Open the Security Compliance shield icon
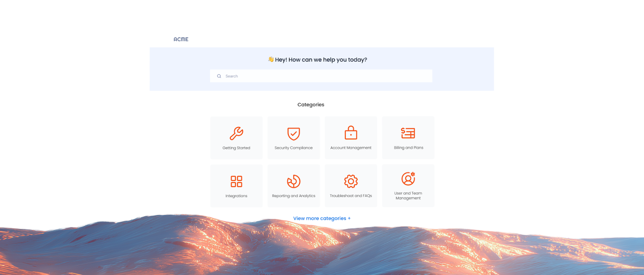Viewport: 644px width, 275px height. pos(293,133)
